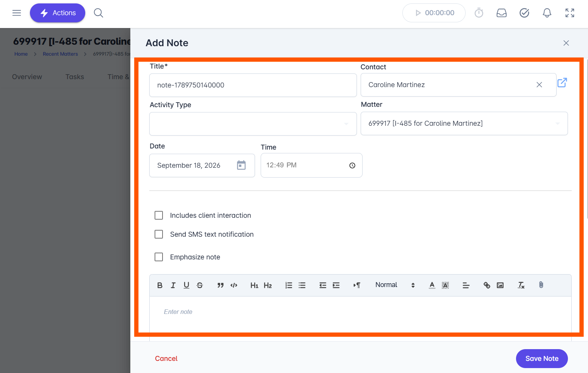Open the time clock picker icon
Screen dimensions: 588x373
coord(352,165)
